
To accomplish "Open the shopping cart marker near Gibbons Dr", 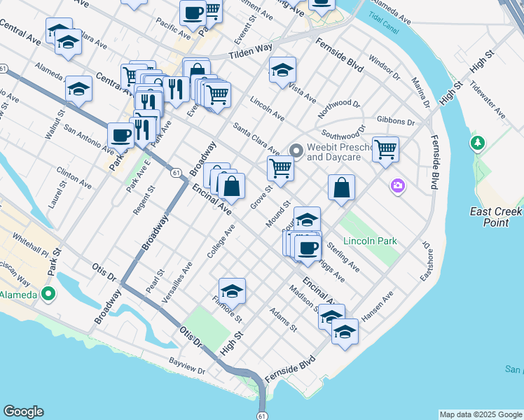I will pos(386,151).
